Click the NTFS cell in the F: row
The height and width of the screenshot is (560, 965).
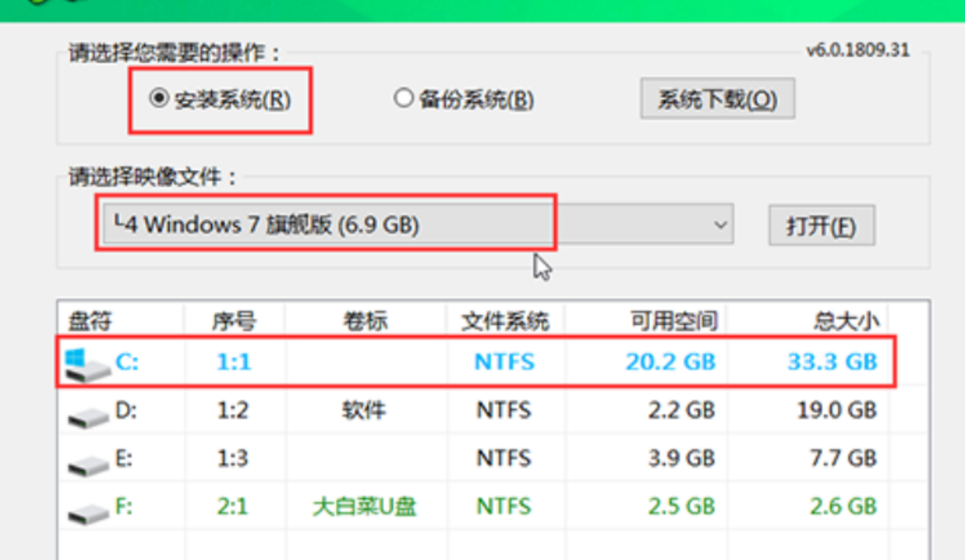pyautogui.click(x=503, y=506)
